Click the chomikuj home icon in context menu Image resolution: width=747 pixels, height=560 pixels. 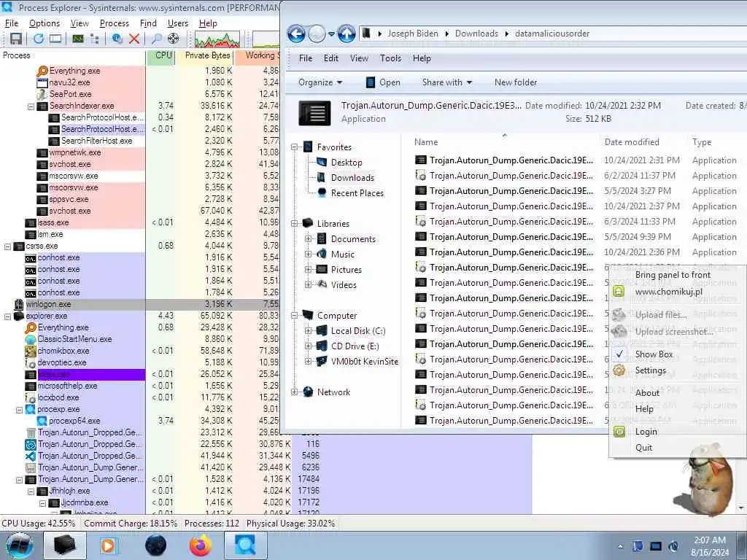click(619, 292)
